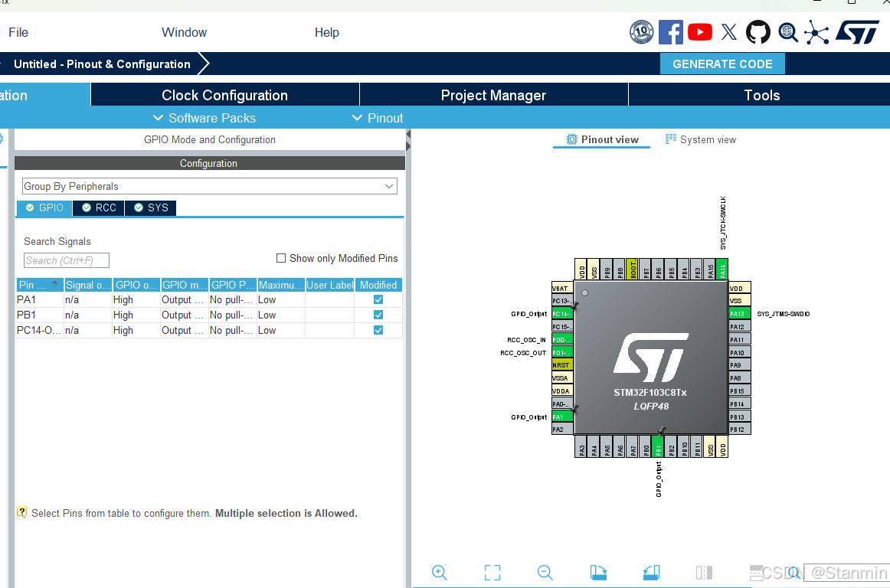Viewport: 890px width, 588px height.
Task: Click the green PA1 pin on chip
Action: pos(562,416)
